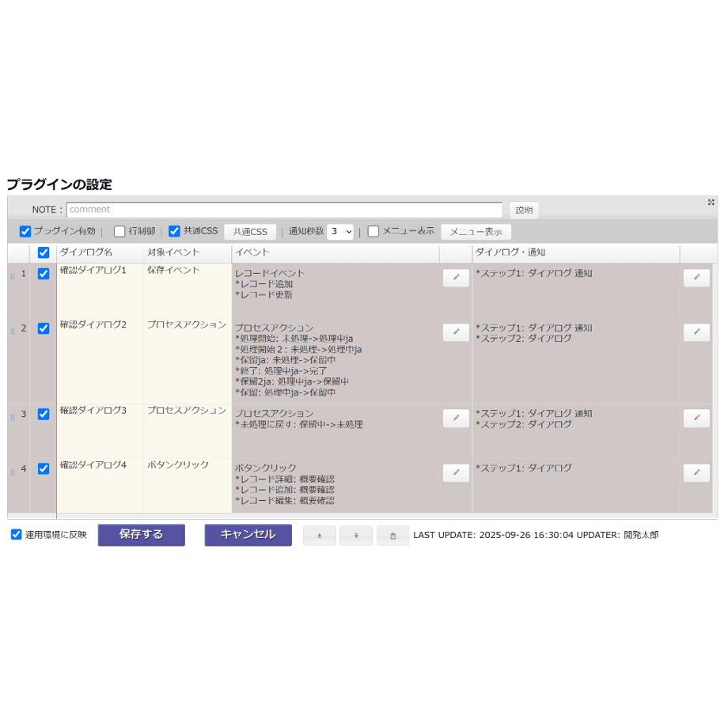
Task: Open the 通知秒数 dropdown
Action: point(339,232)
